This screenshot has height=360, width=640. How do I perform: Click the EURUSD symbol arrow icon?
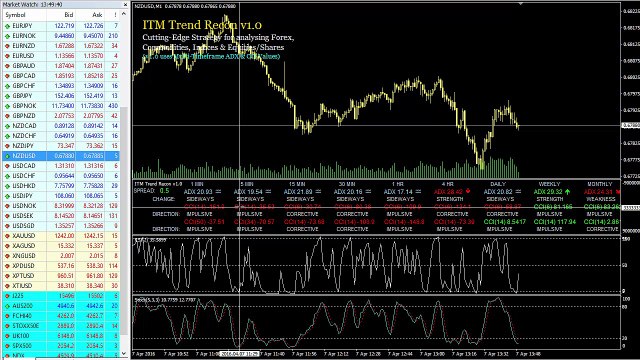(x=7, y=56)
